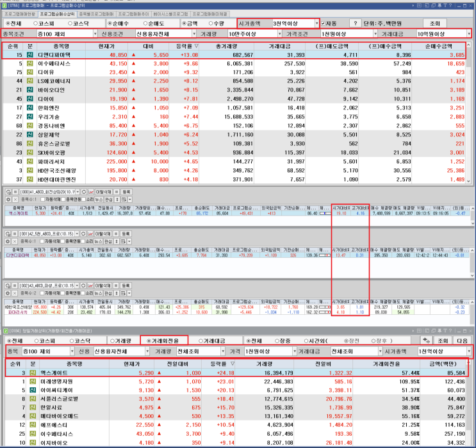Viewport: 476px width, 448px height.
Task: Click the column layout icon in the A2_5천_ABCD panel
Action: coord(123,241)
